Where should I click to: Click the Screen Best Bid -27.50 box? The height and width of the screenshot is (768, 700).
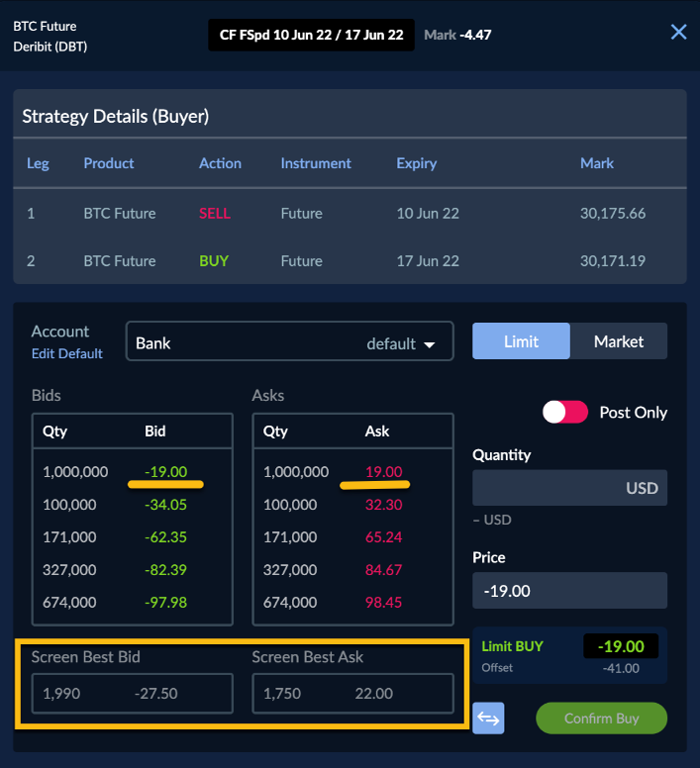point(133,694)
